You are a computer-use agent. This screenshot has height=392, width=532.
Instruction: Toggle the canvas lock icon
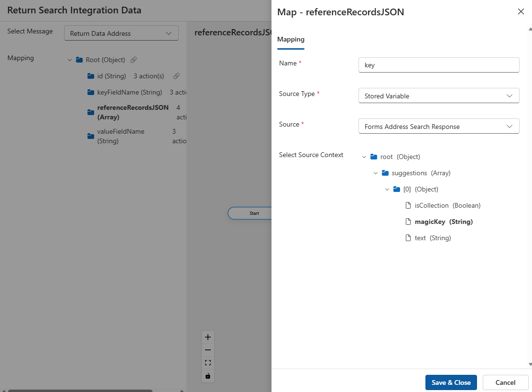pos(208,376)
